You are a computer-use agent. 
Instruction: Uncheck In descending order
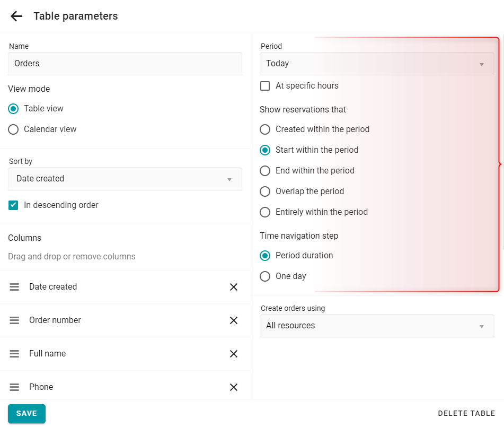pos(13,205)
